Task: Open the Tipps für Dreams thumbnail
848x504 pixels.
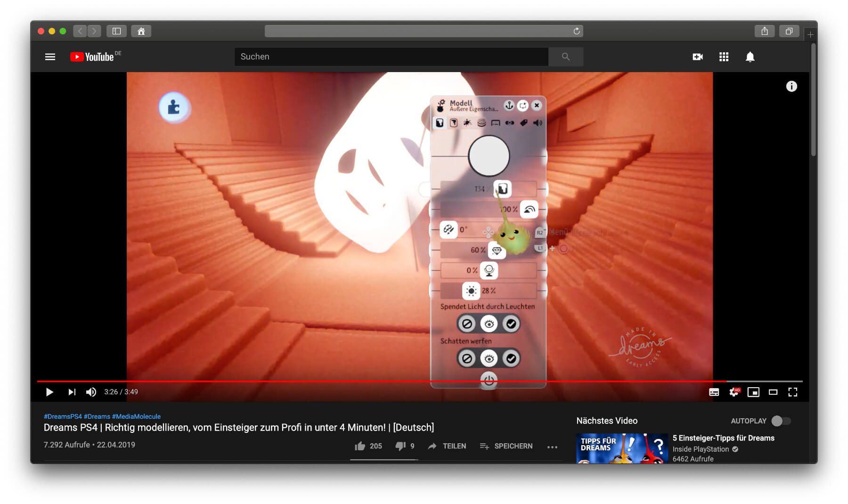Action: (x=622, y=448)
